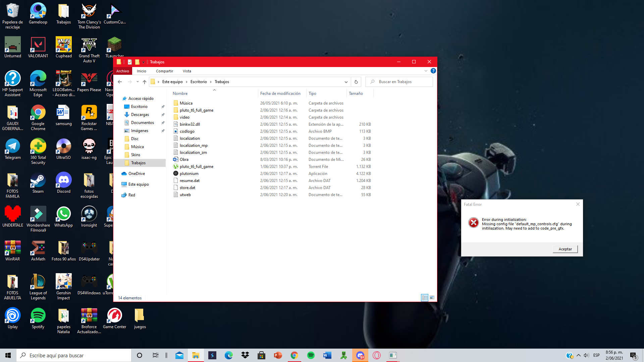Open UNDERTALE heart icon on desktop
The height and width of the screenshot is (362, 644).
point(13,217)
